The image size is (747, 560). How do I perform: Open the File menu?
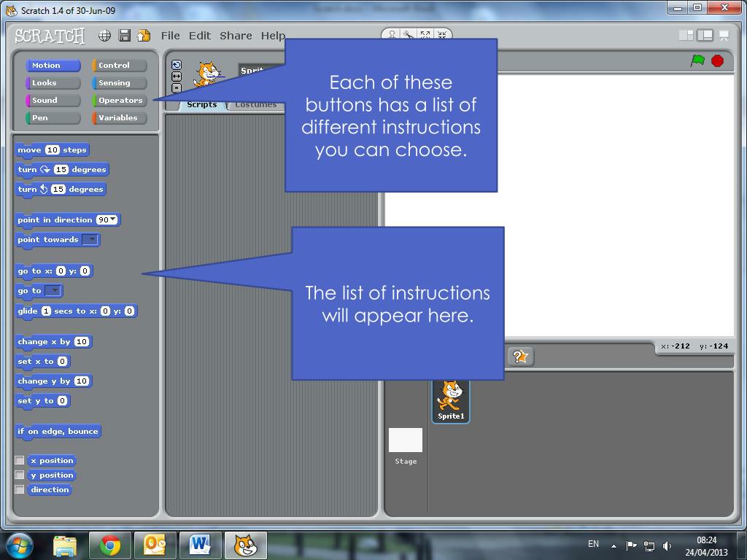170,36
